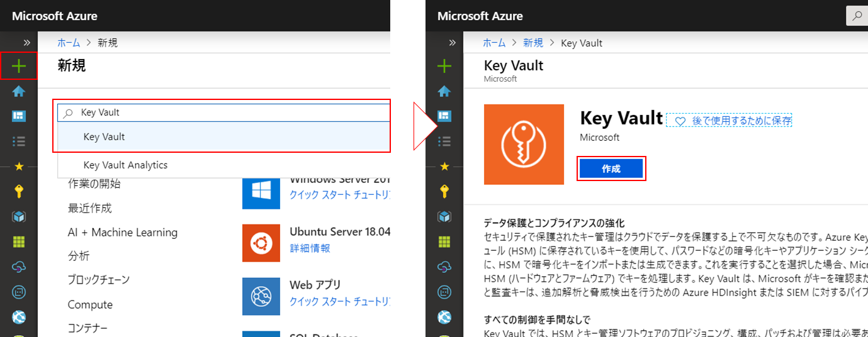Click Microsoft Azure title in right portal header
868x337 pixels.
pyautogui.click(x=480, y=16)
